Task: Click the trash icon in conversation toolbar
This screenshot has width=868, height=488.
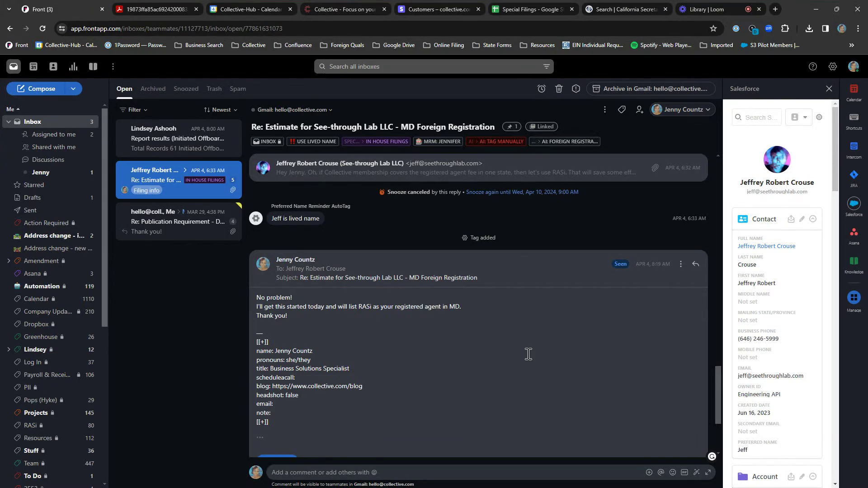Action: 559,89
